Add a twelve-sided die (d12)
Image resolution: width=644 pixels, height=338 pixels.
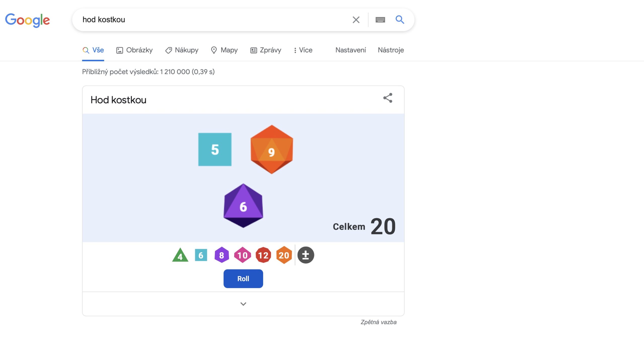263,255
